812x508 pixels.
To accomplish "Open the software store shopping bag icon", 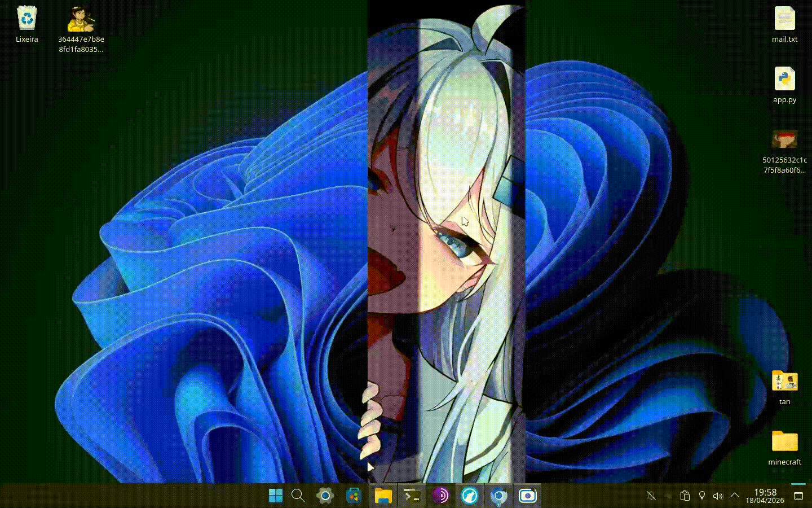I will point(354,496).
